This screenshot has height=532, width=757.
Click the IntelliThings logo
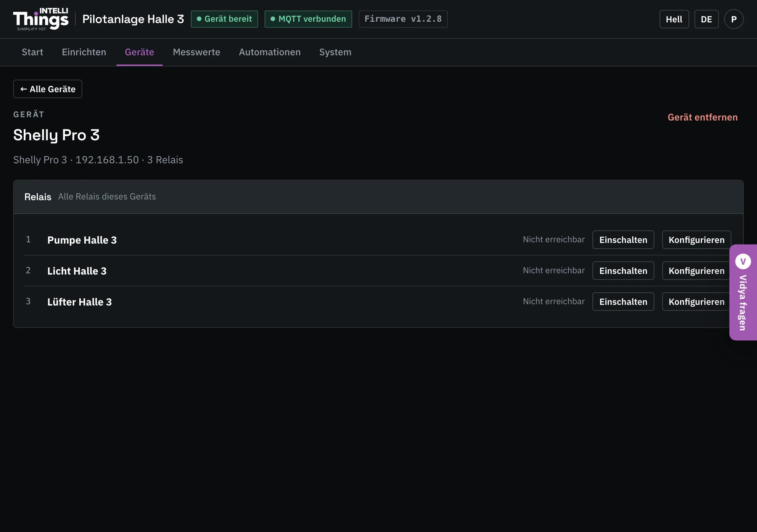pos(41,19)
